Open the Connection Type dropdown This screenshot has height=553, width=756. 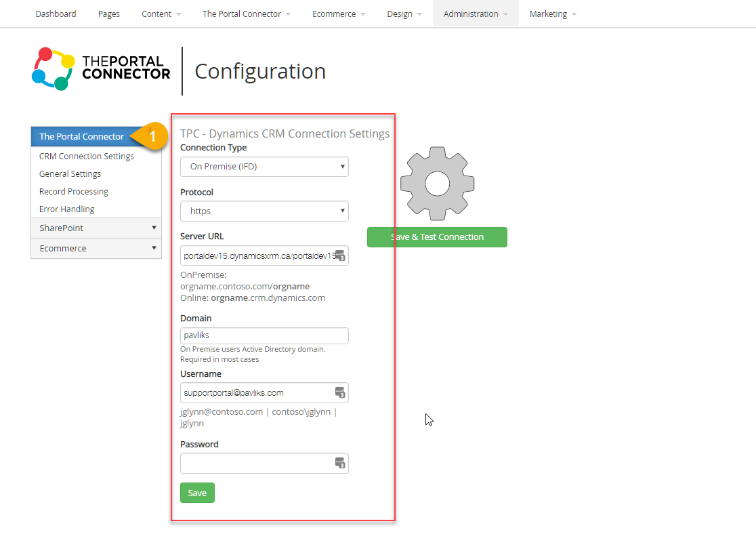point(264,167)
